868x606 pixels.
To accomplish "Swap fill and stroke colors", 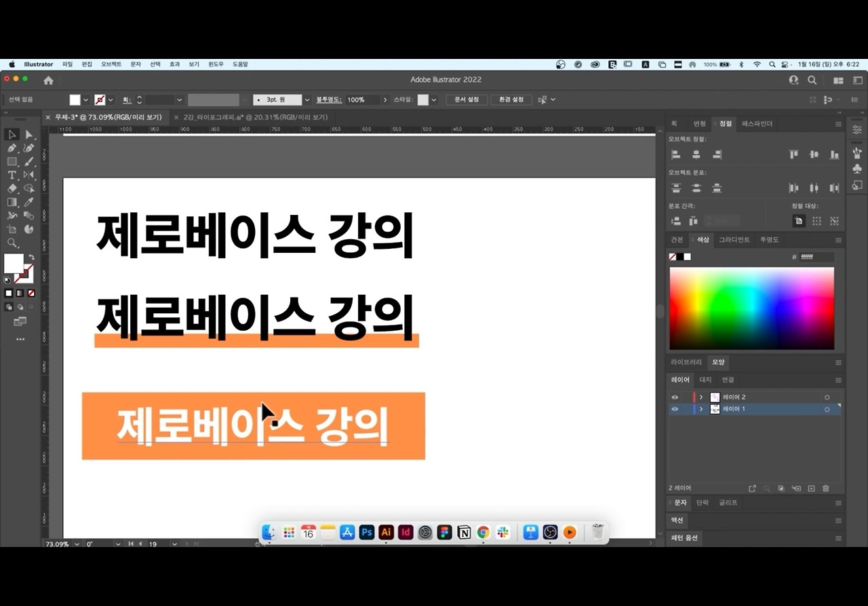I will pos(31,257).
